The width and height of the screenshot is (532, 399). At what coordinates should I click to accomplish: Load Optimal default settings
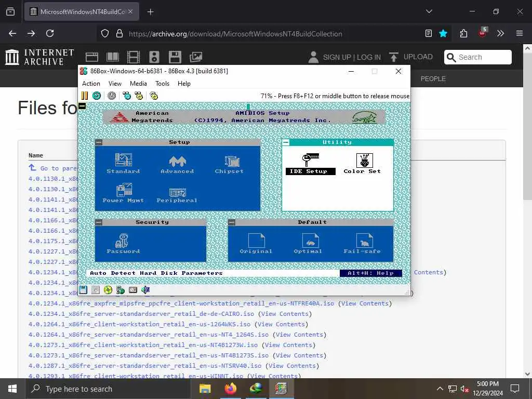point(308,243)
